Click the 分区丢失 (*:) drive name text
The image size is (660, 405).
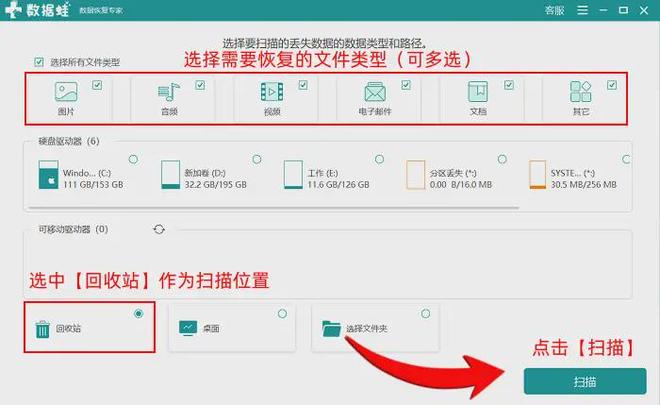(x=453, y=173)
